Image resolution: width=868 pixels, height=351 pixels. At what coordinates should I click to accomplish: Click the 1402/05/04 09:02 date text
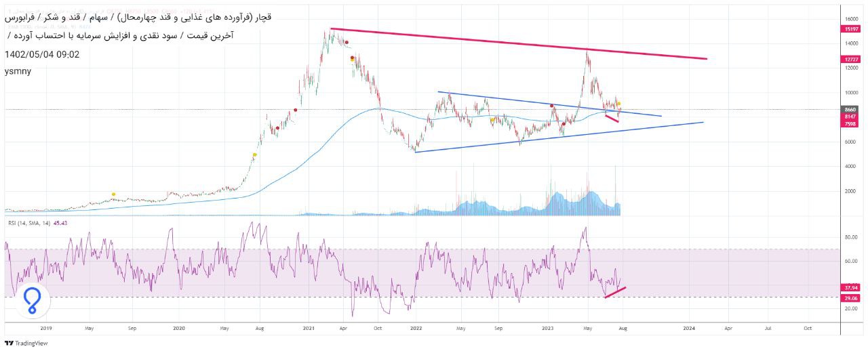tap(43, 54)
